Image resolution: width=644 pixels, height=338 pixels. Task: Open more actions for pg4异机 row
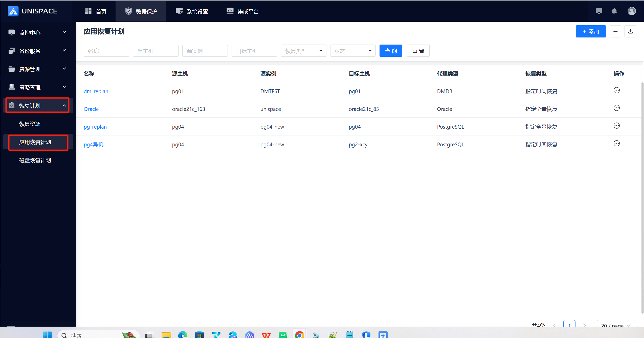[x=616, y=144]
